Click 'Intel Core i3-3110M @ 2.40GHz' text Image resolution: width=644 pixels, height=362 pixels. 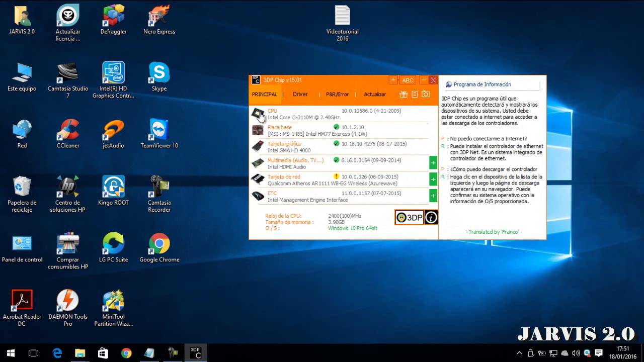(x=303, y=117)
